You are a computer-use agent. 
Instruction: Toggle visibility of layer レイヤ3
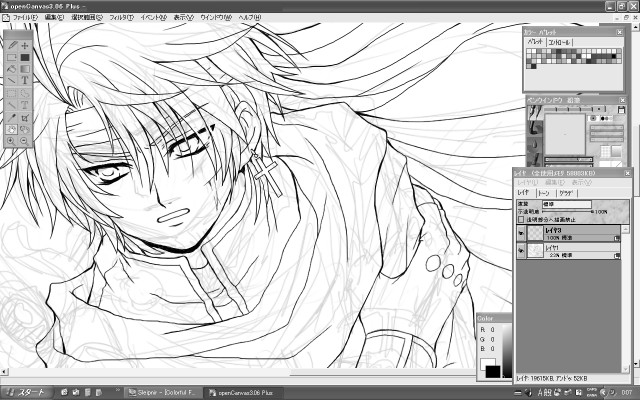coord(521,233)
